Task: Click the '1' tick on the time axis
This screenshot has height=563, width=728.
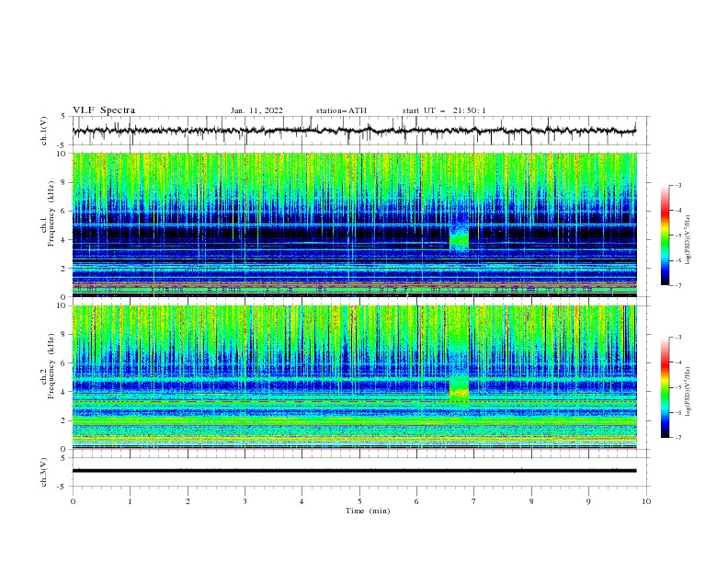Action: (130, 501)
